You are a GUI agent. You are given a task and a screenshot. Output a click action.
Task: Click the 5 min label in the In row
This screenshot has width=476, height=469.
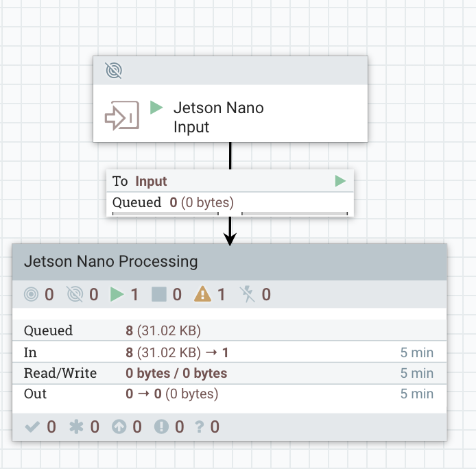pyautogui.click(x=417, y=352)
